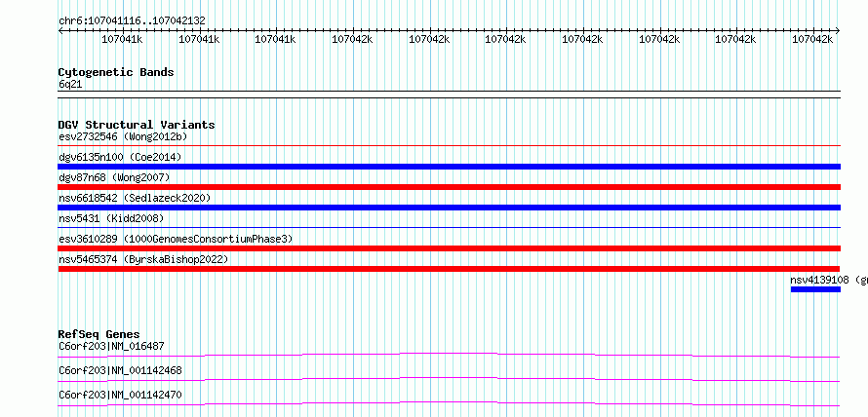This screenshot has width=868, height=417.
Task: Click the DGV Structural Variants track title
Action: [137, 125]
